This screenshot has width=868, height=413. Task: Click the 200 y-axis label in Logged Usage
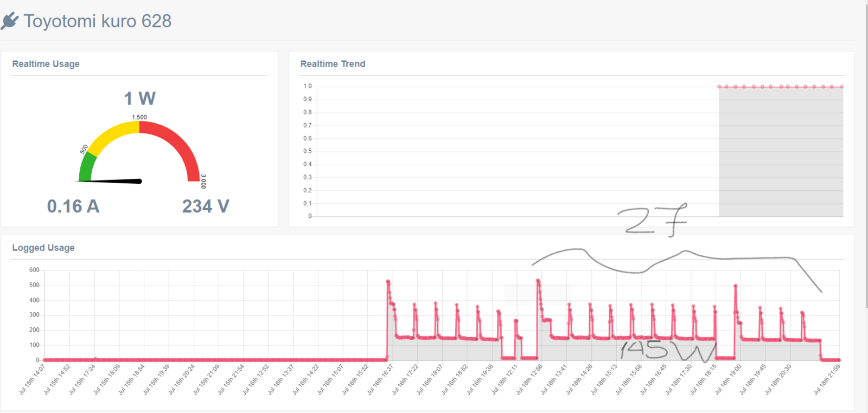(34, 330)
